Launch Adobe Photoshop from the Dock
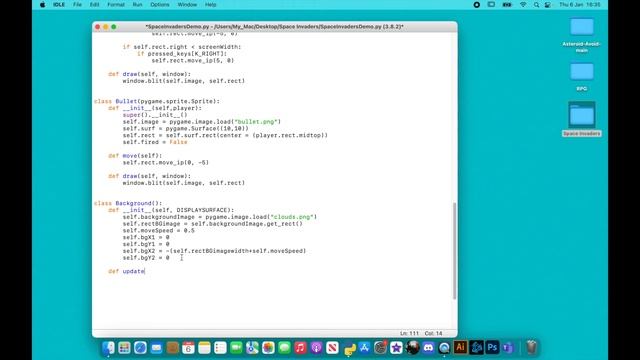This screenshot has width=640, height=360. 493,348
